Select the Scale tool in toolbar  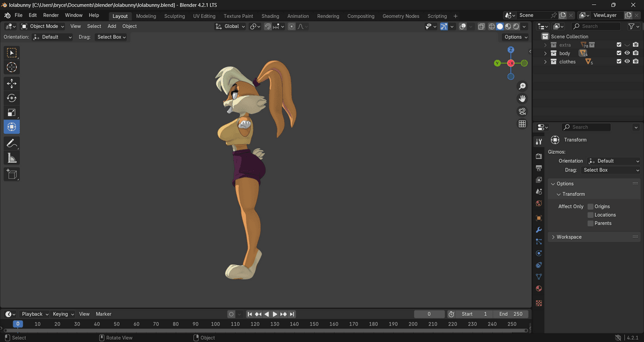tap(12, 113)
